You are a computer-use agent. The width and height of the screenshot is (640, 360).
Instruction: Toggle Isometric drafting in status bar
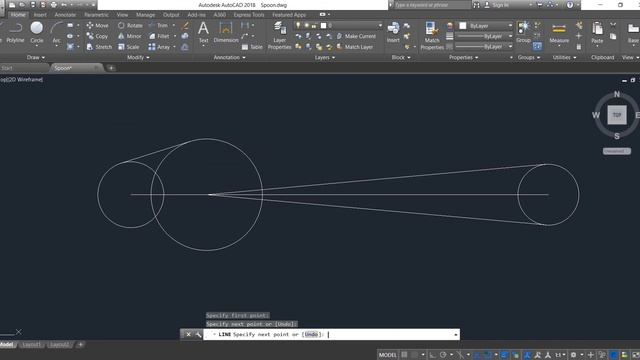point(460,355)
